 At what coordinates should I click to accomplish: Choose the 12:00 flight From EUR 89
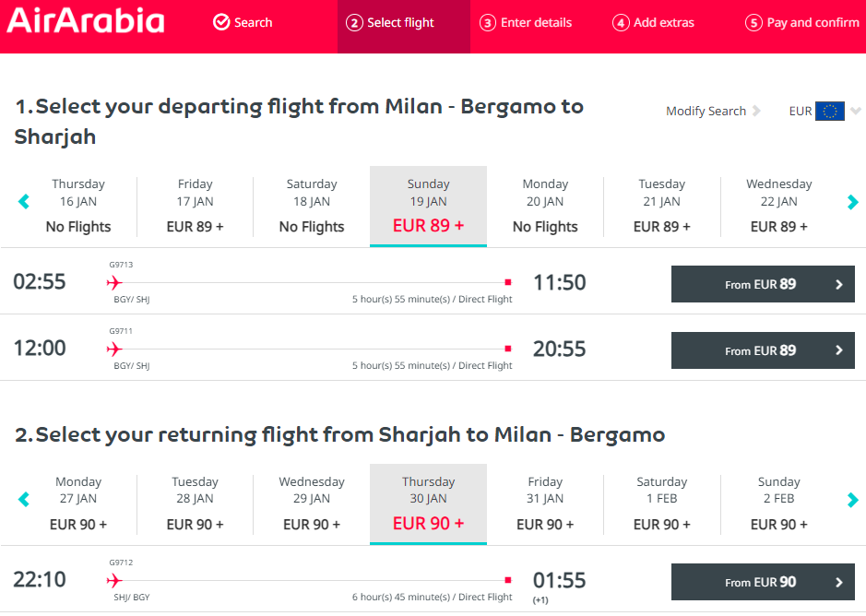pyautogui.click(x=763, y=350)
